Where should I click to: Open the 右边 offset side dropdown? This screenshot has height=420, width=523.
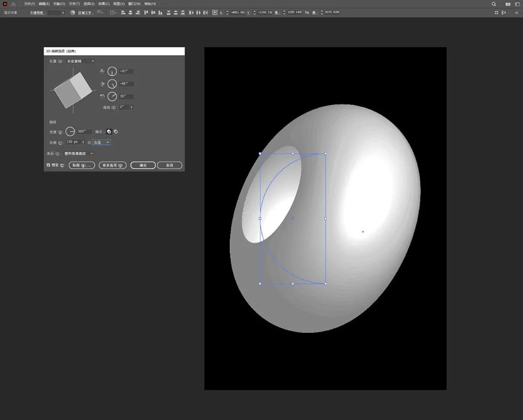pyautogui.click(x=101, y=142)
